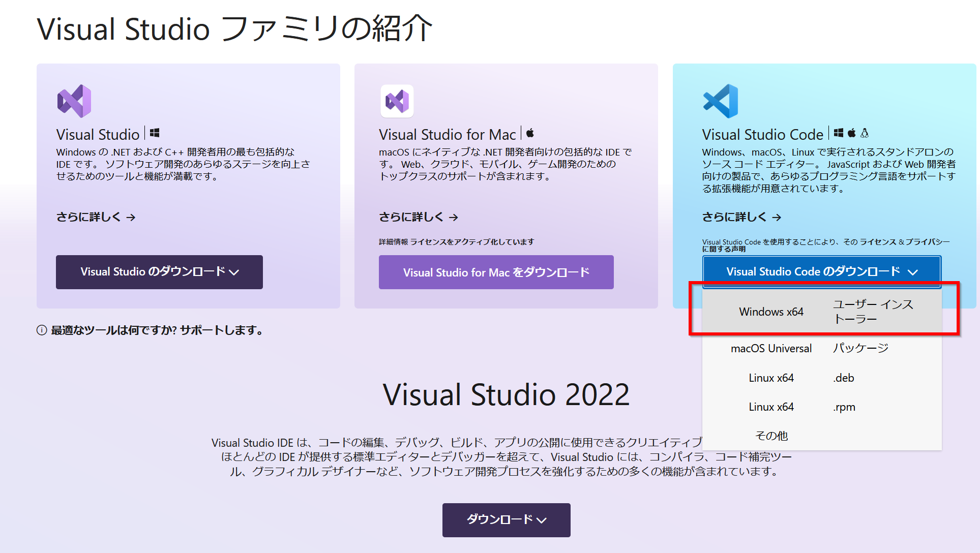This screenshot has height=553, width=980.
Task: Open さらに詳しく link under Visual Studio Code
Action: click(742, 217)
